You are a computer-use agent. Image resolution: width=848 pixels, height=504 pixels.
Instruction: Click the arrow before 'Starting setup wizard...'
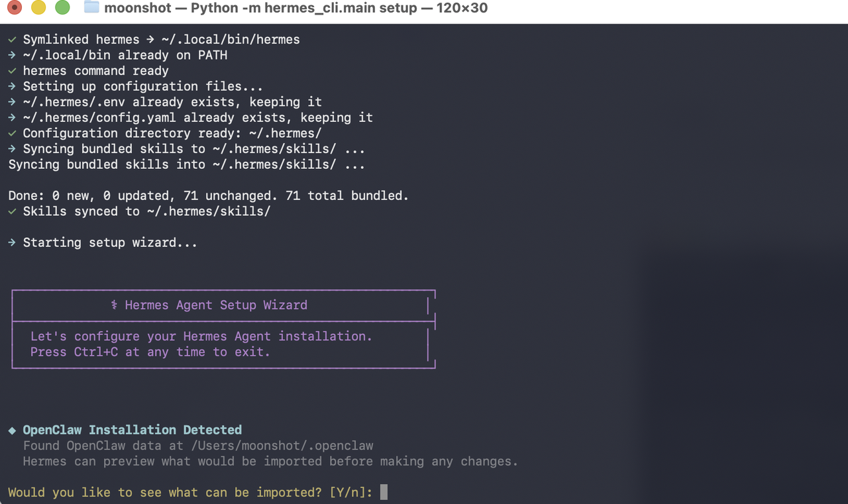point(11,242)
